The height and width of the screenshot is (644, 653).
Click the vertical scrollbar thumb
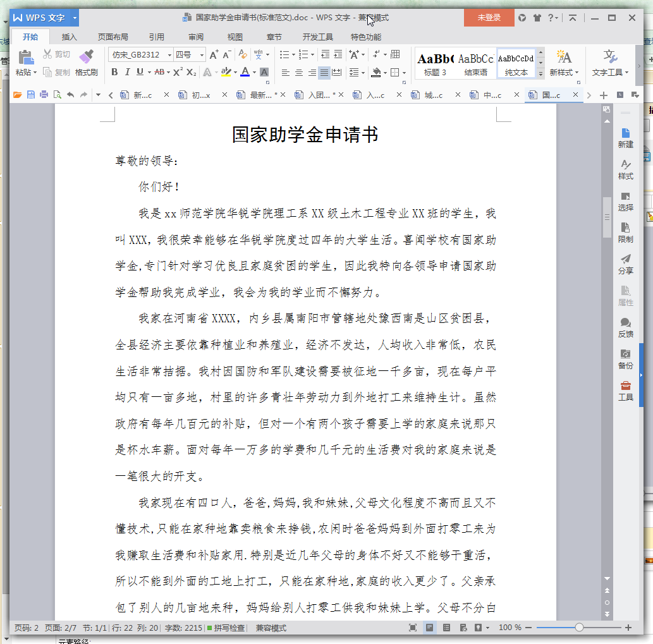point(607,217)
